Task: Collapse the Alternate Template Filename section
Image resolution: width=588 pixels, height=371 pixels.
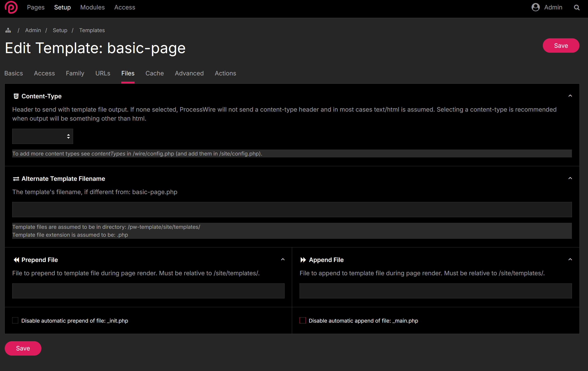Action: [570, 178]
